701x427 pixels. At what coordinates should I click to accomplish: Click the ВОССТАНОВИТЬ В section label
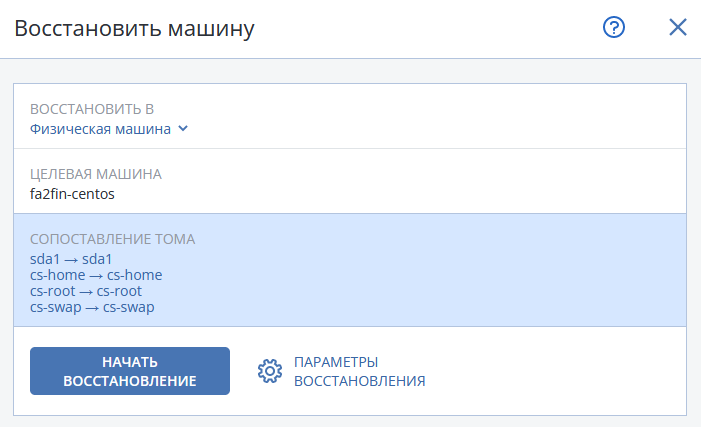pos(92,109)
